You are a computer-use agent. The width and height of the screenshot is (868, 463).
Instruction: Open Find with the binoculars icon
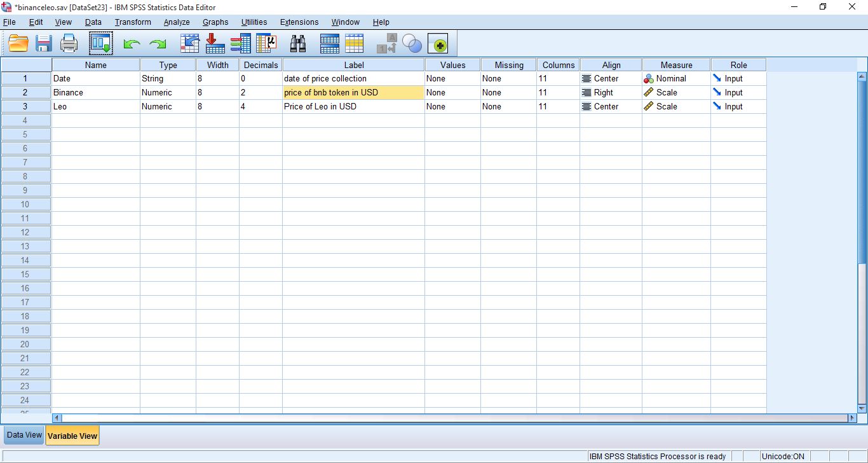tap(298, 43)
